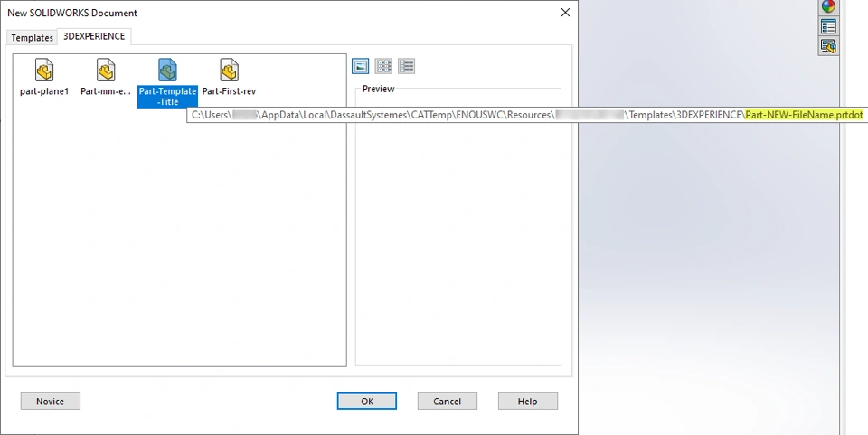The image size is (868, 435).
Task: Click the Part-First-rev label text
Action: [x=229, y=91]
